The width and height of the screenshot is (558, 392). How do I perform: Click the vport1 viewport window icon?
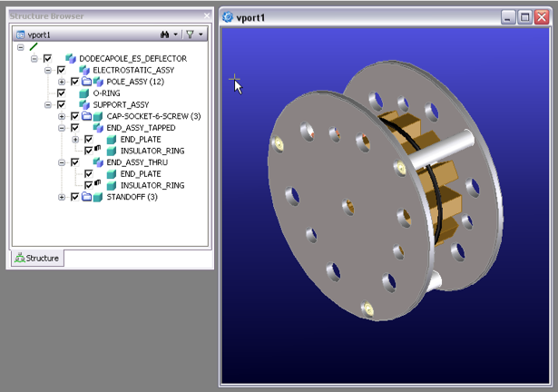click(x=228, y=17)
